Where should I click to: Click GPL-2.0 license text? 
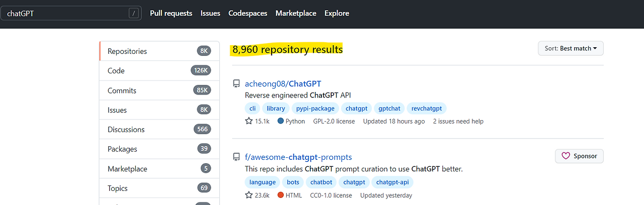(x=334, y=121)
